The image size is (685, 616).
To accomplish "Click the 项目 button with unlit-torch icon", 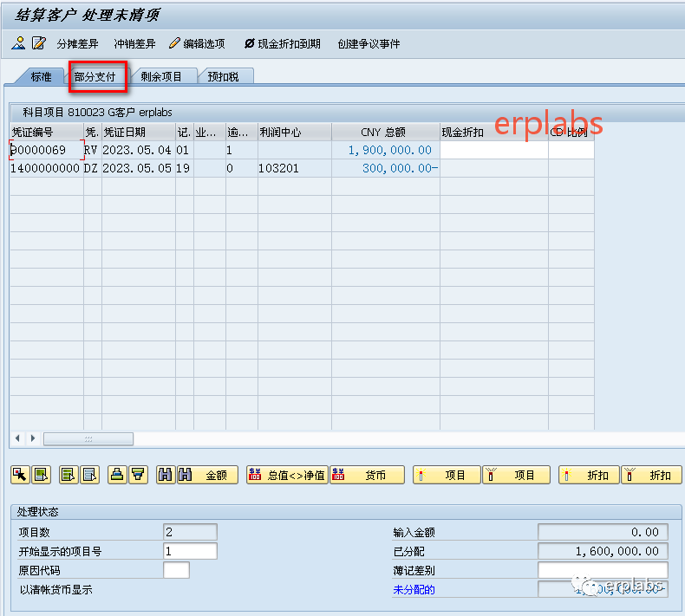I will pos(517,475).
